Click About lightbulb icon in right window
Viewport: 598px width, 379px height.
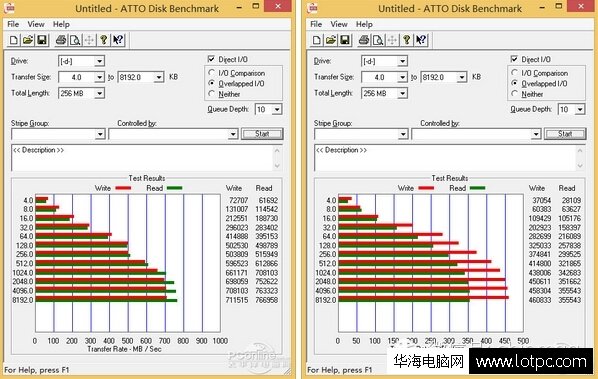(x=406, y=40)
